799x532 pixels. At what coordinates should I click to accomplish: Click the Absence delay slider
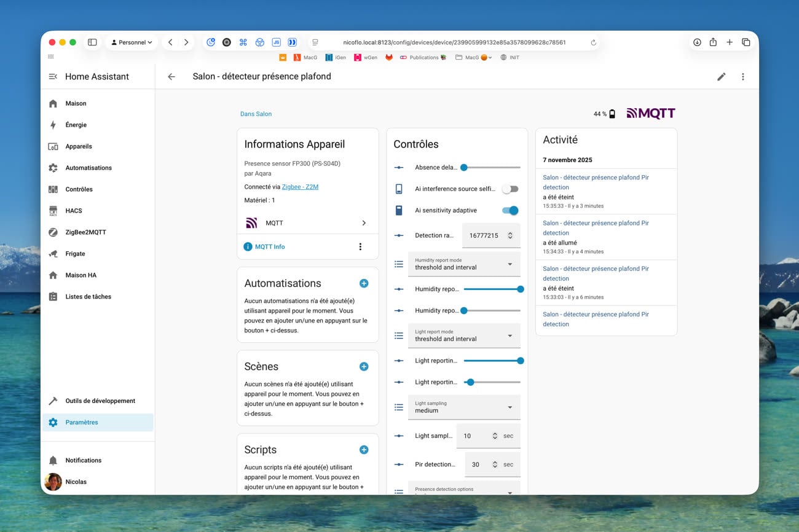pyautogui.click(x=492, y=168)
